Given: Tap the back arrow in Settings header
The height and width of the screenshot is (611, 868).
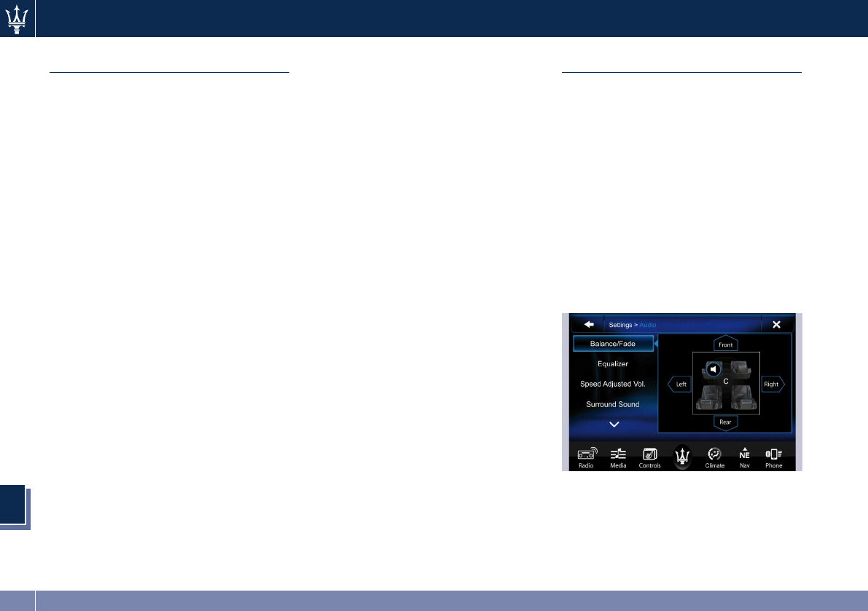Looking at the screenshot, I should pyautogui.click(x=588, y=325).
